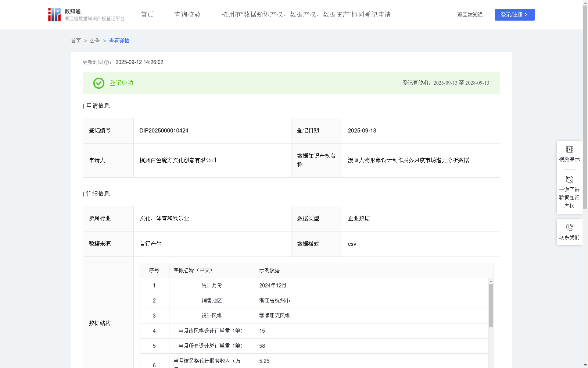588x368 pixels.
Task: Open the 视频展示 video icon
Action: point(570,149)
